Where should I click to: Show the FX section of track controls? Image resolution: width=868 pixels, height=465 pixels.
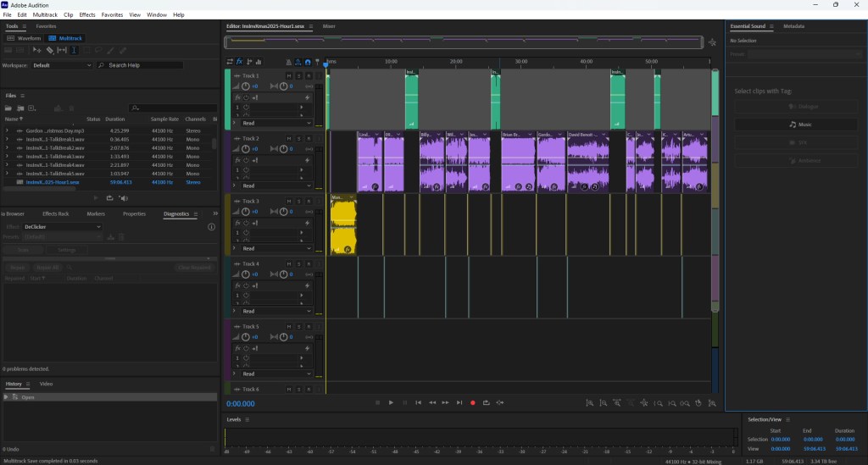click(x=239, y=62)
